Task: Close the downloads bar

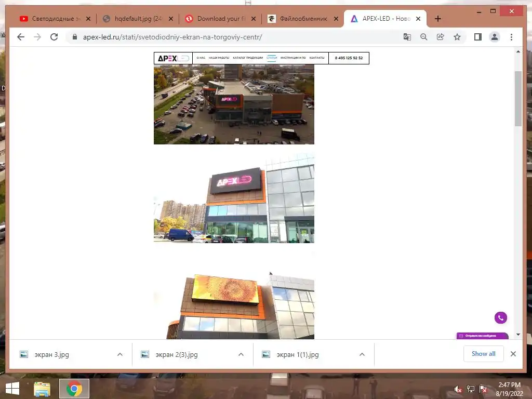Action: pyautogui.click(x=513, y=354)
